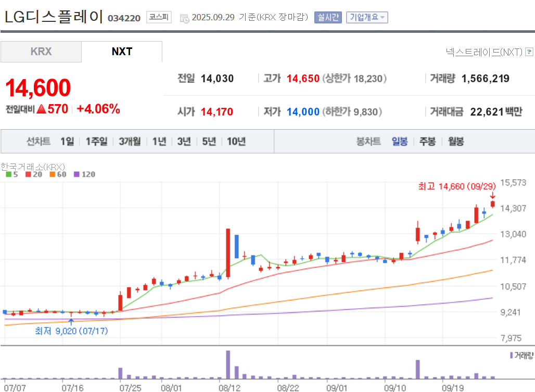The width and height of the screenshot is (535, 392).
Task: Select 1년 line chart period
Action: pos(159,141)
